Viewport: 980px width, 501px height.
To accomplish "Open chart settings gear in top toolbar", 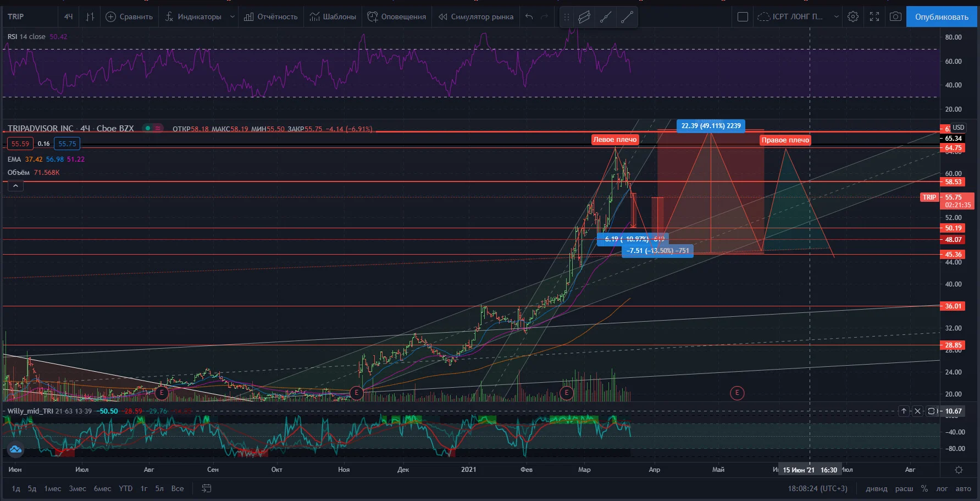I will [853, 16].
